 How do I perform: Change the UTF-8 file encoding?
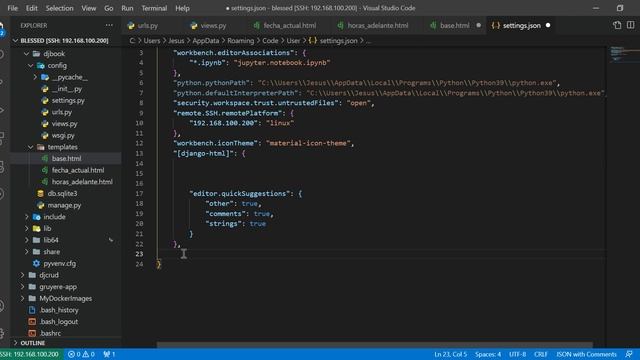pyautogui.click(x=517, y=354)
